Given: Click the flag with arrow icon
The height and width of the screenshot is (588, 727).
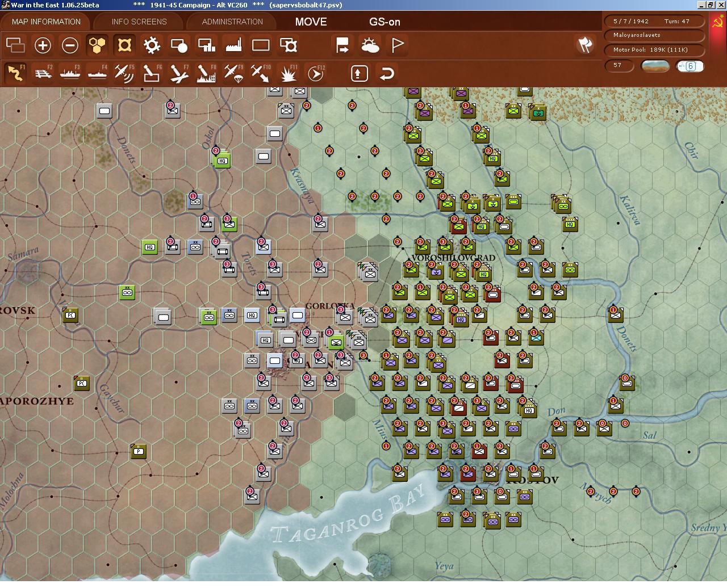Looking at the screenshot, I should (x=342, y=45).
